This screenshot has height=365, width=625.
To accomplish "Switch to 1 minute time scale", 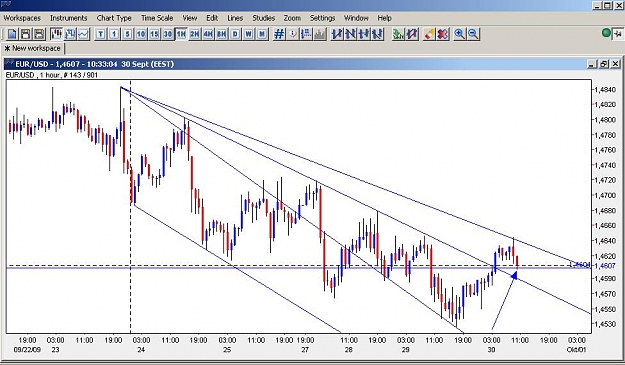I will [x=114, y=34].
